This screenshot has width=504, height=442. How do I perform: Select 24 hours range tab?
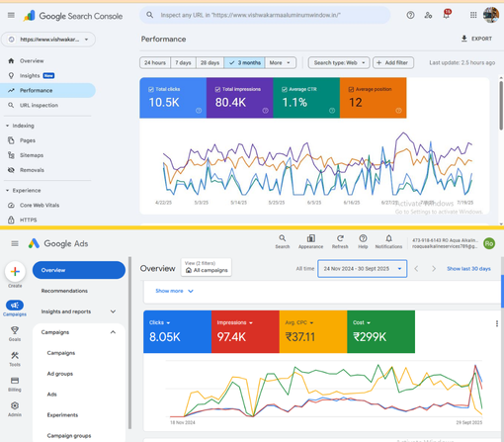tap(155, 62)
